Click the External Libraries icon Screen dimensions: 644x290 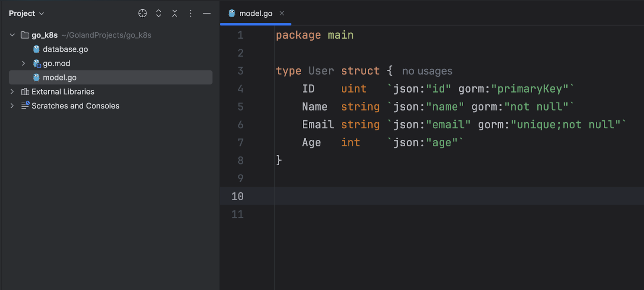click(25, 92)
